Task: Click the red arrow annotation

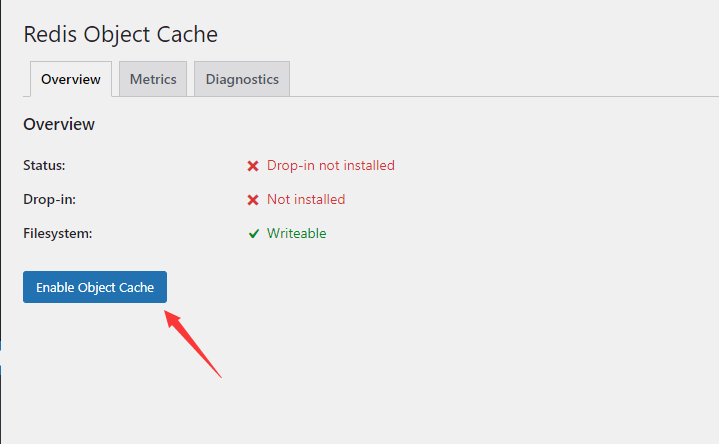Action: tap(193, 344)
